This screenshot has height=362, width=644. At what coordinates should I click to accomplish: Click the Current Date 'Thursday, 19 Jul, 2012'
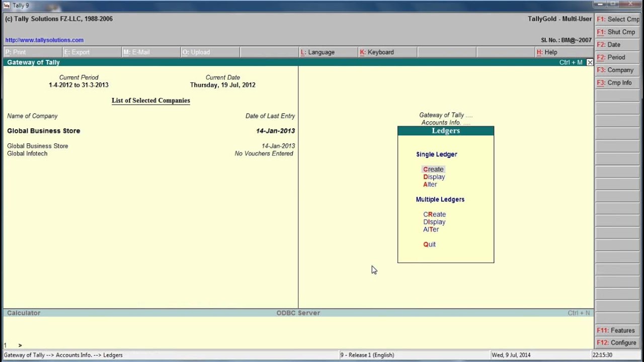click(223, 85)
